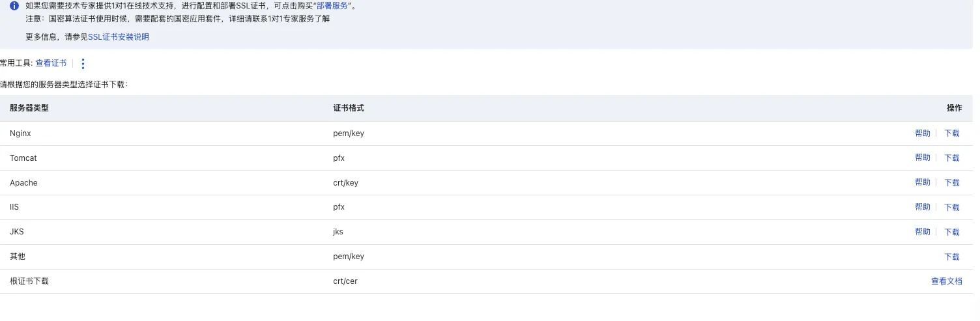Viewport: 980px width, 321px height.
Task: Open help for Nginx certificate
Action: (x=922, y=133)
